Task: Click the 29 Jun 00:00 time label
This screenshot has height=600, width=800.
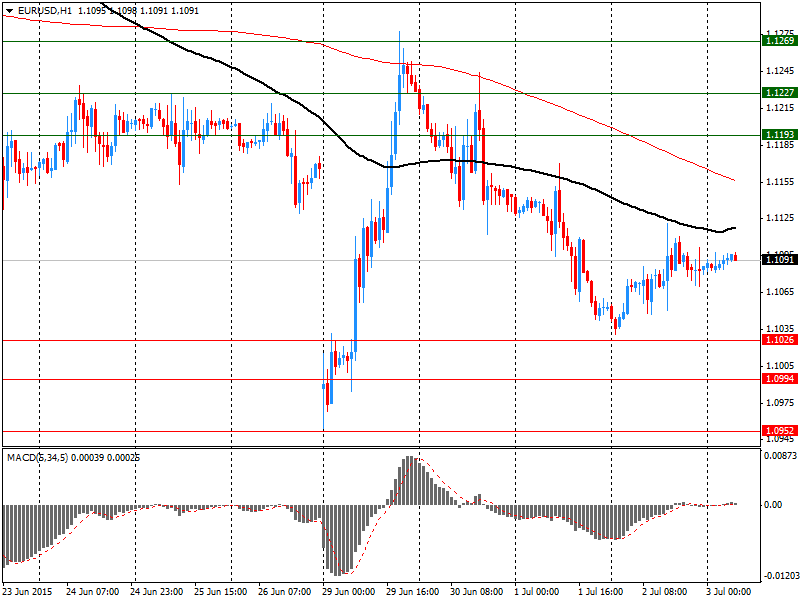Action: (x=349, y=592)
